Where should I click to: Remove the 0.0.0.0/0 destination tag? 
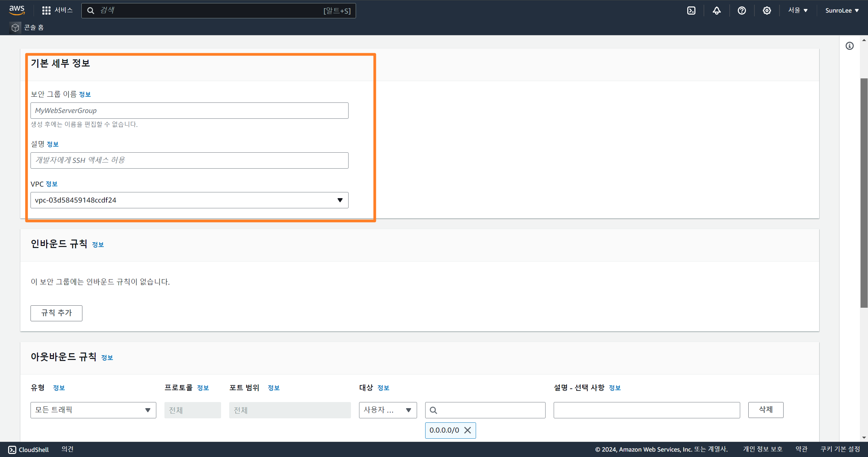click(468, 430)
